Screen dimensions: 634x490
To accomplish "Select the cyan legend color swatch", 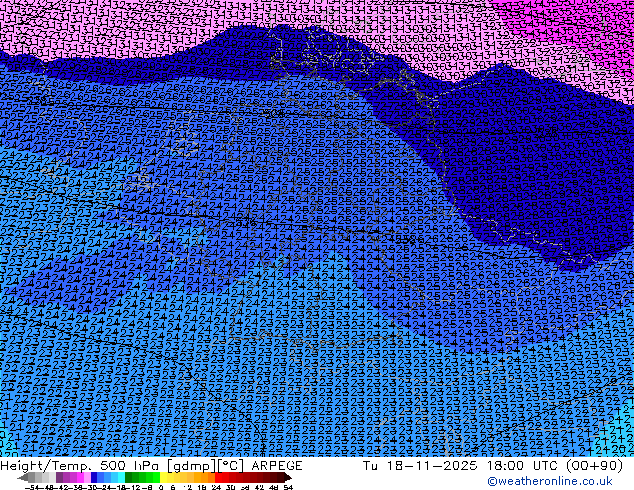I will pos(121,477).
